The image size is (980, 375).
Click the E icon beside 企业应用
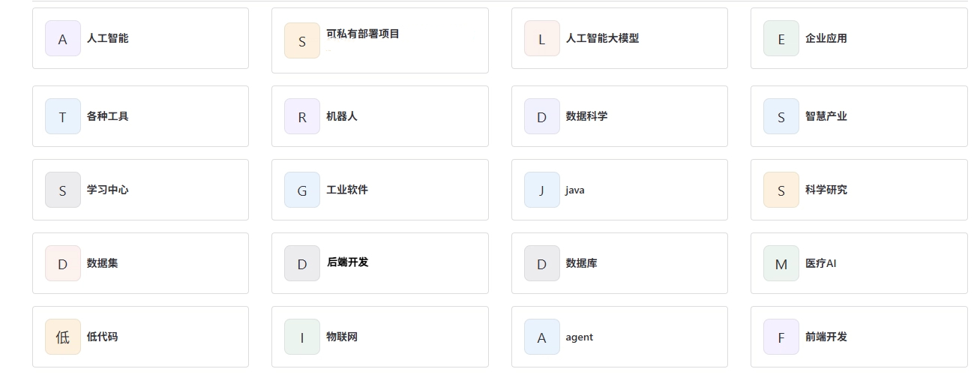pyautogui.click(x=781, y=38)
